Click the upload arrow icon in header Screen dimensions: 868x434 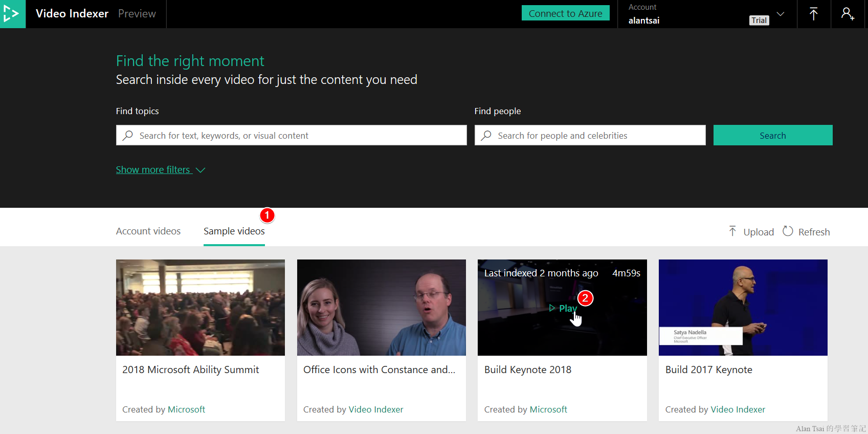coord(813,14)
